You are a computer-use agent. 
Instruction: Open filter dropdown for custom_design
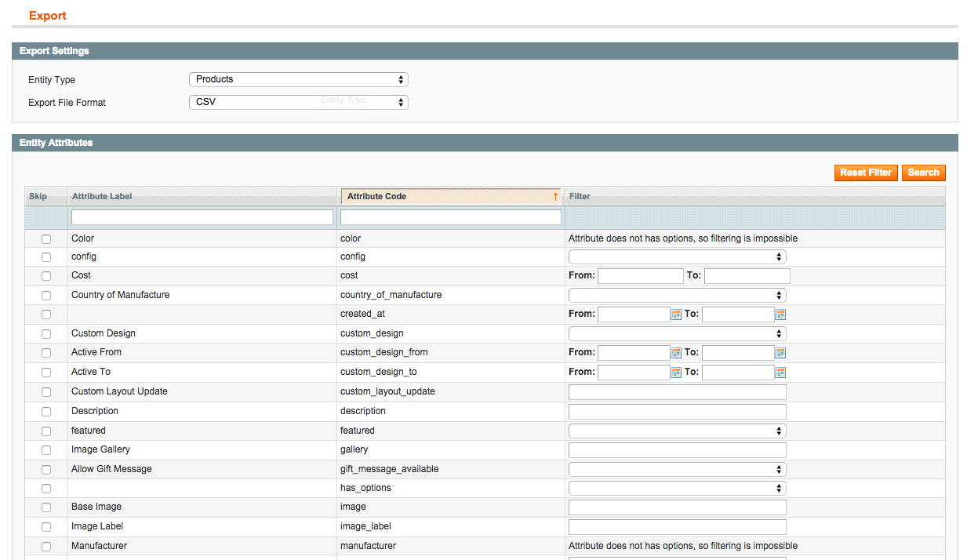tap(677, 333)
